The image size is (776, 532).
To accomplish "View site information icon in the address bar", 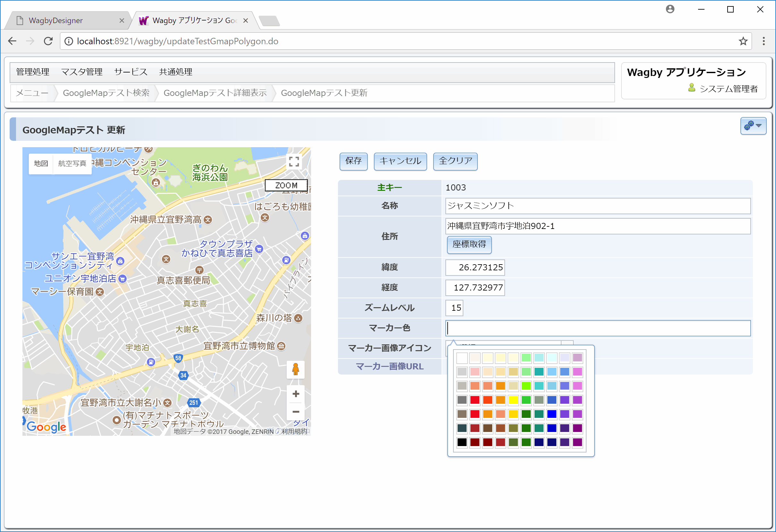I will (x=69, y=41).
